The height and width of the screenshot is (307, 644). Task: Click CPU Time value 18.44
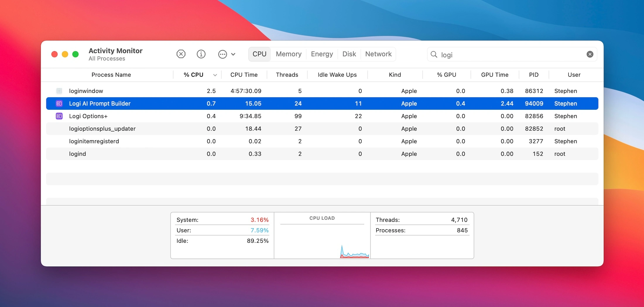point(253,129)
